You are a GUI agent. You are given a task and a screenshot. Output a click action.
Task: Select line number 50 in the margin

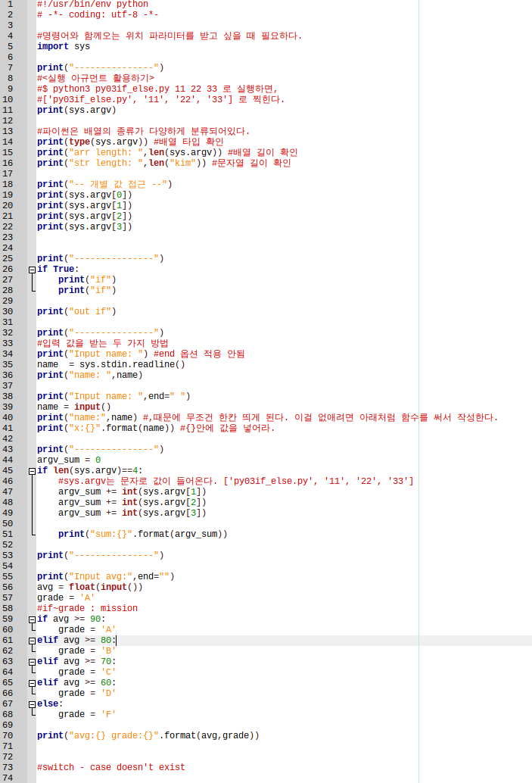8,524
